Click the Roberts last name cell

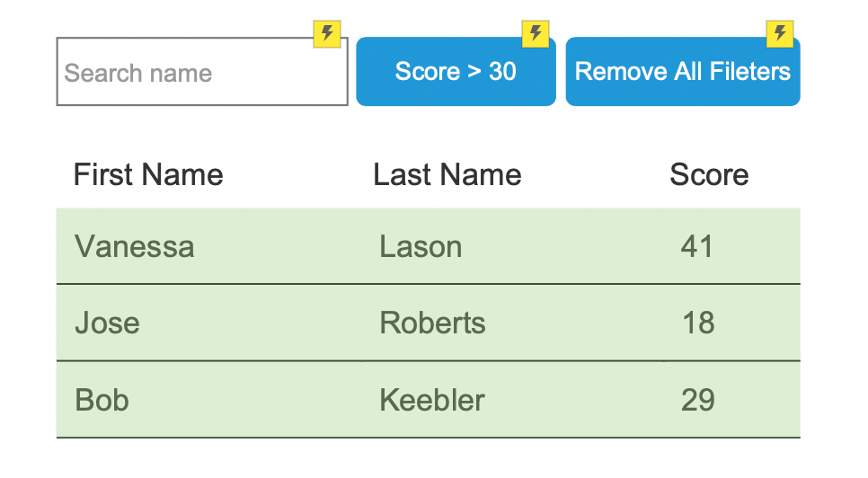(432, 323)
